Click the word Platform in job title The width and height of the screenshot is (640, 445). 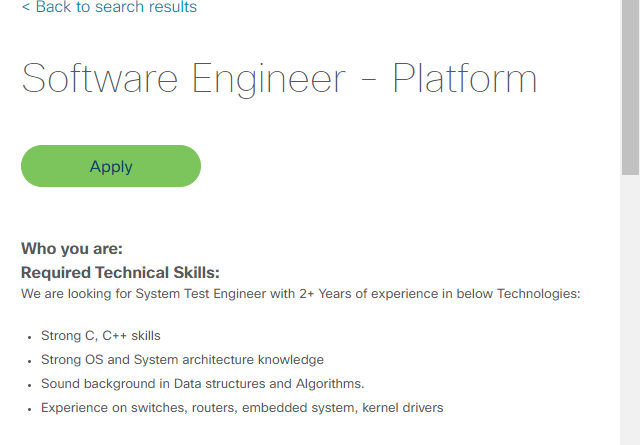[x=464, y=79]
